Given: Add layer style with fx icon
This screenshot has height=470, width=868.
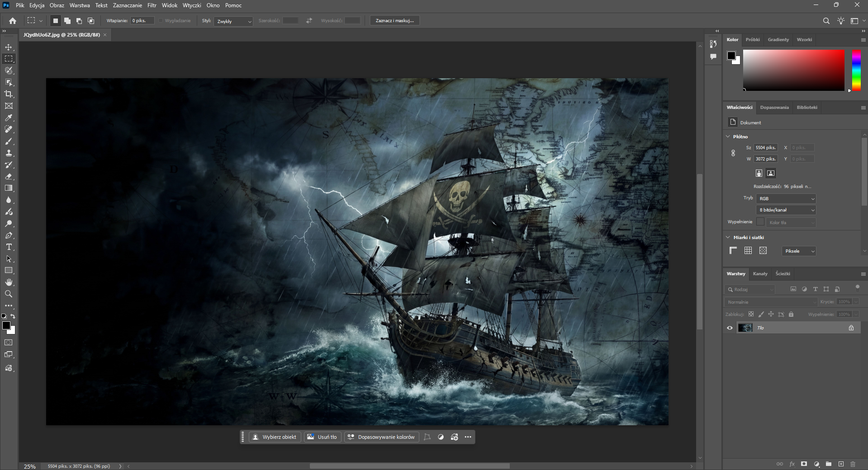Looking at the screenshot, I should (x=792, y=464).
